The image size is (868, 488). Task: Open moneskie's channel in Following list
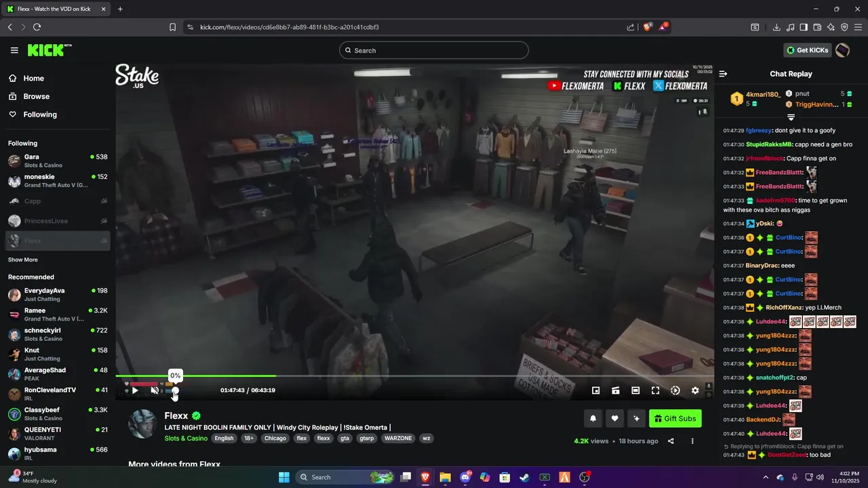tap(58, 181)
